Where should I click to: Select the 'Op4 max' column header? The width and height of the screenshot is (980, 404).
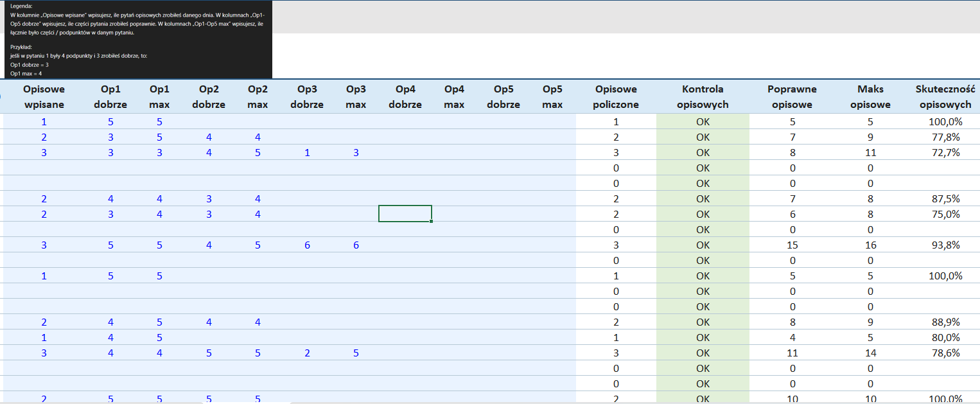point(454,96)
